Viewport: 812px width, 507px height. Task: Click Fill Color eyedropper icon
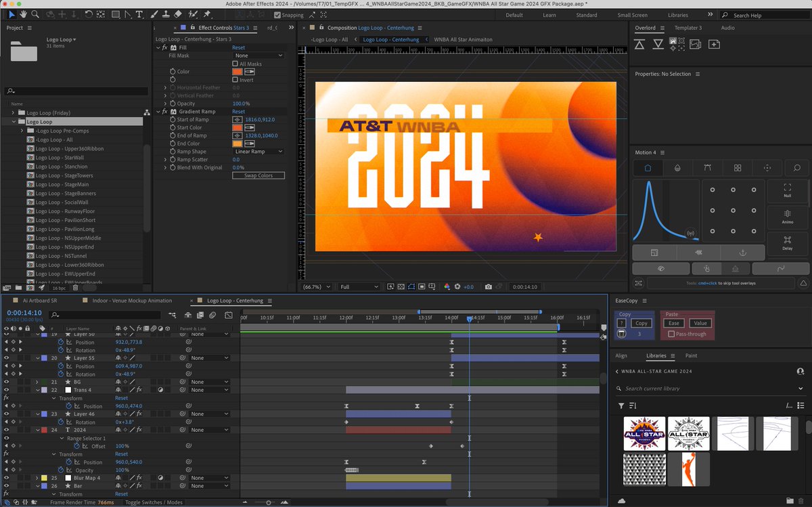tap(249, 72)
